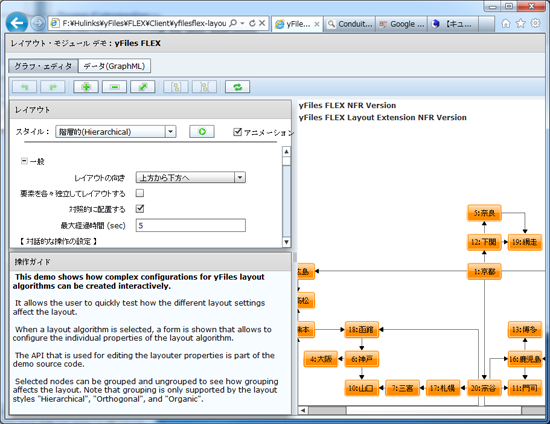The image size is (550, 424).
Task: Click the fit content toolbar icon
Action: [x=143, y=87]
